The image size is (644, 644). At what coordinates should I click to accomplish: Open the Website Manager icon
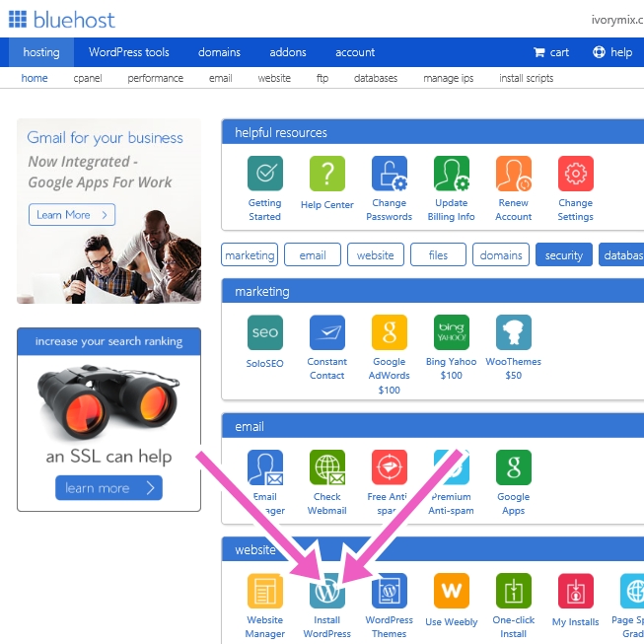click(x=265, y=591)
